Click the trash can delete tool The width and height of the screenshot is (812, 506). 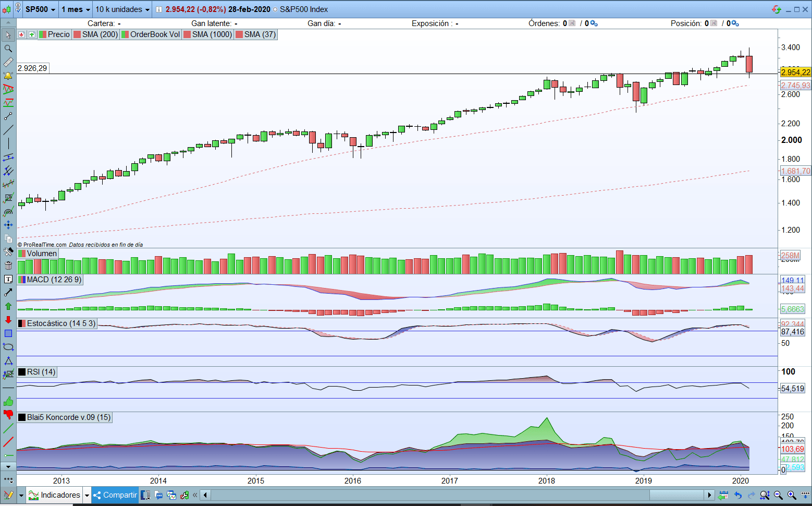(x=8, y=266)
